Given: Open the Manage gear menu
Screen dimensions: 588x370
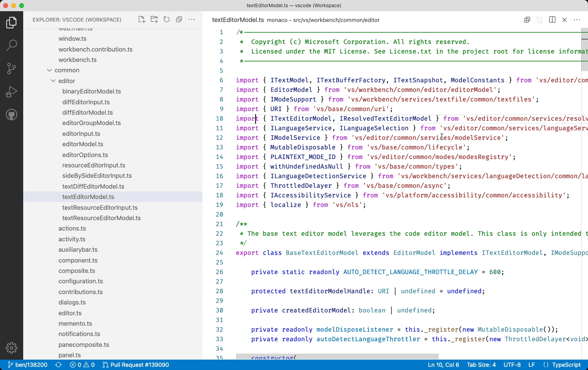Looking at the screenshot, I should tap(12, 348).
